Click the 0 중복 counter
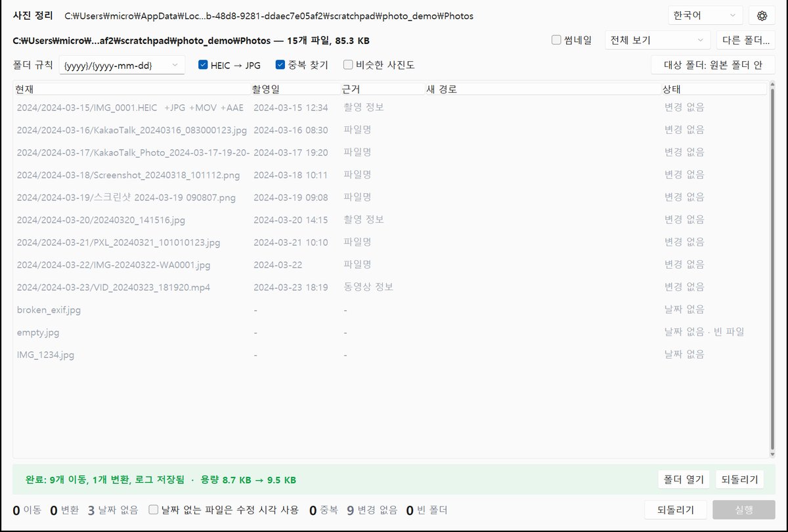Screen dimensions: 788x532 tap(323, 510)
